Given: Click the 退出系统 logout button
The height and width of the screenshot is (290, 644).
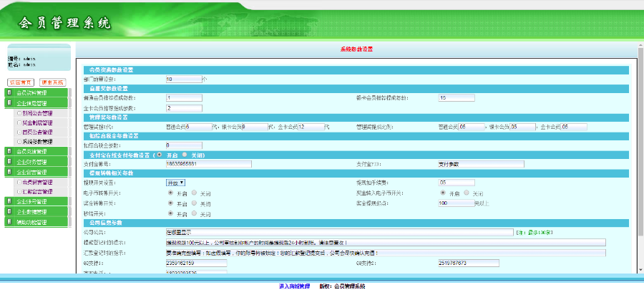Looking at the screenshot, I should coord(52,82).
